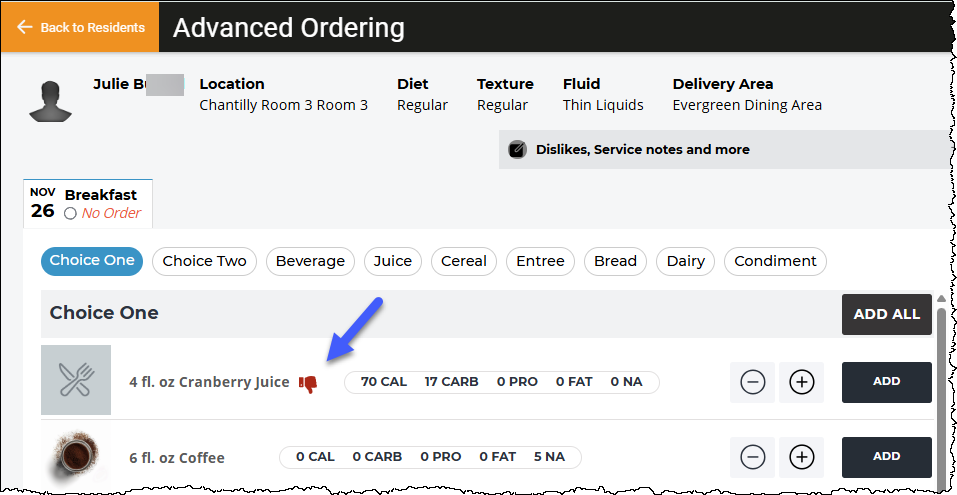Click the Coffee cup thumbnail image
The height and width of the screenshot is (495, 957).
(76, 455)
